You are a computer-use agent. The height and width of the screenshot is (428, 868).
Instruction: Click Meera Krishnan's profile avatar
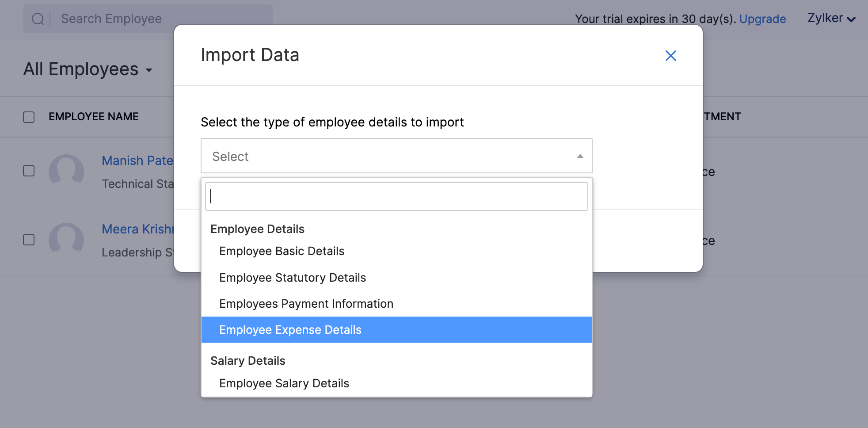(67, 240)
